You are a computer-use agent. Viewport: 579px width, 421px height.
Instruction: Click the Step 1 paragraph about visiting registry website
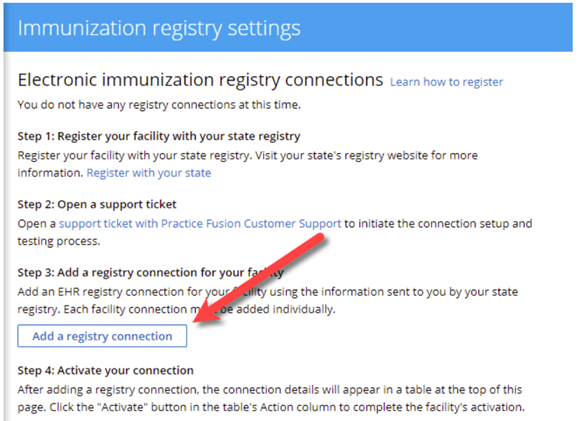click(x=247, y=164)
